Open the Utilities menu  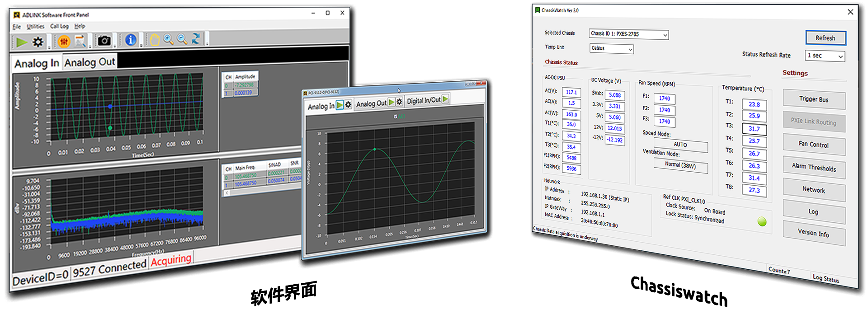[x=35, y=26]
